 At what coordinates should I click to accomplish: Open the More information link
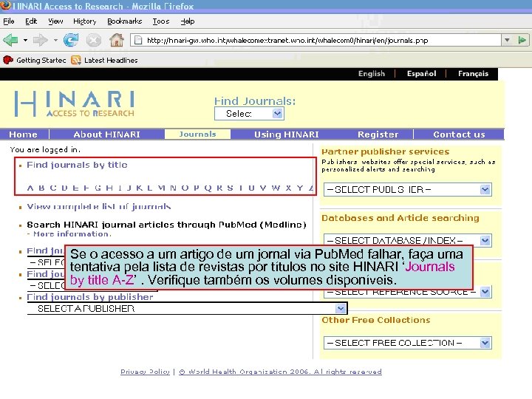[71, 234]
